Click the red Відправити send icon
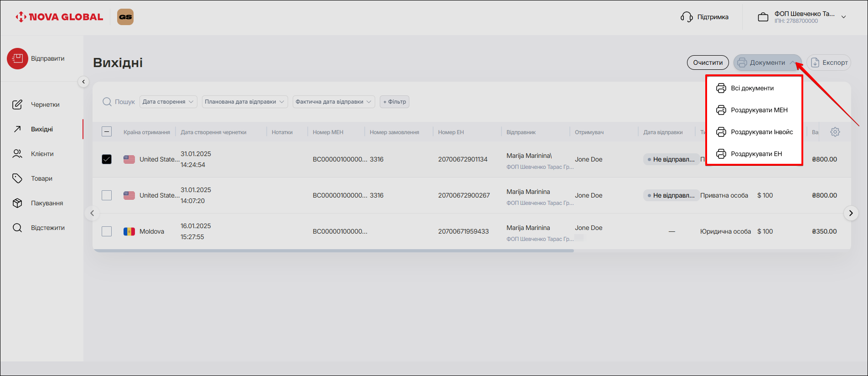This screenshot has height=376, width=868. tap(17, 59)
